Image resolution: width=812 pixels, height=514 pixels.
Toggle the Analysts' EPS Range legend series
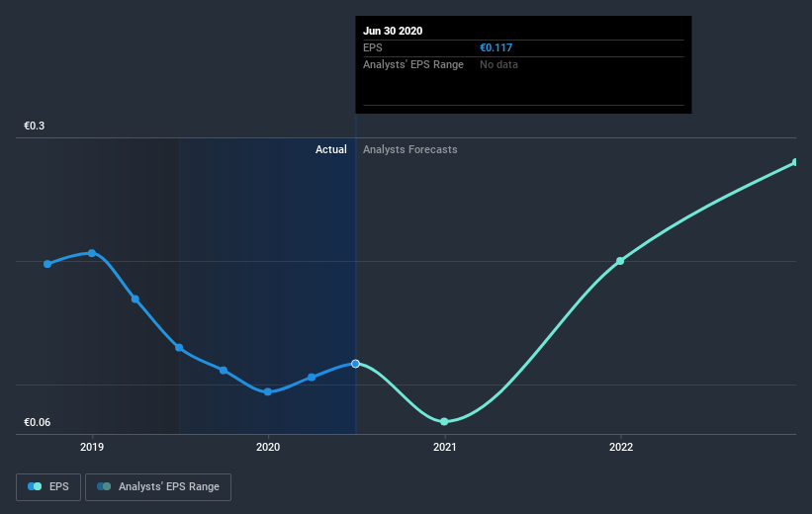point(158,487)
